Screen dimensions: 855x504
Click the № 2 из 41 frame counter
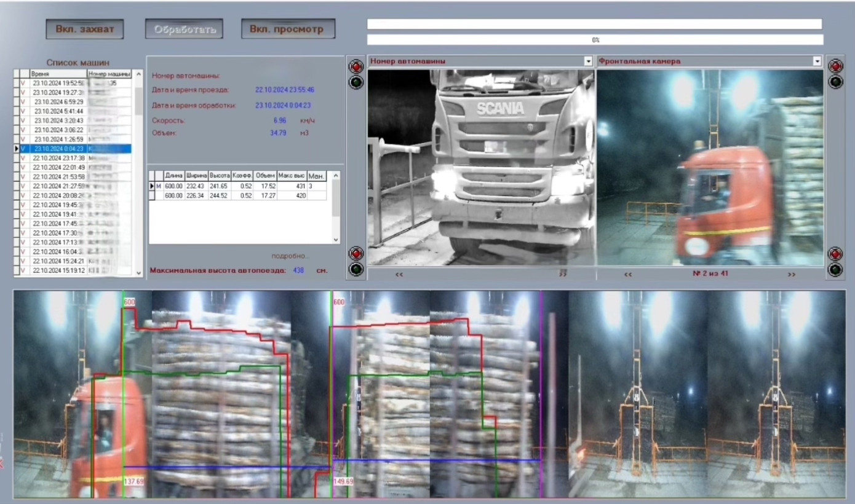point(710,274)
